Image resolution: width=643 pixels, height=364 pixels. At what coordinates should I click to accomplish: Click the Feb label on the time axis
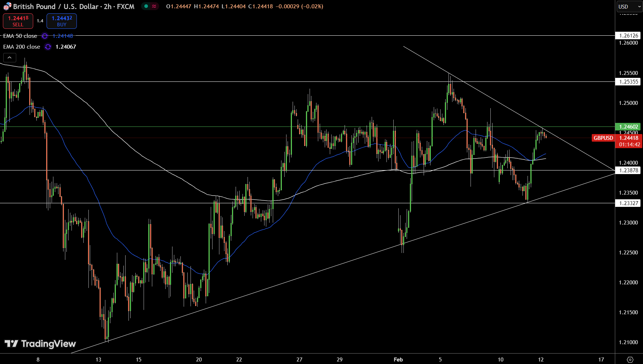point(398,360)
